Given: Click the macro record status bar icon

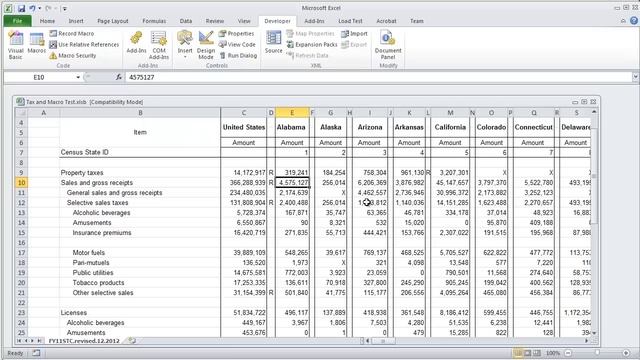Looking at the screenshot, I should 36,353.
